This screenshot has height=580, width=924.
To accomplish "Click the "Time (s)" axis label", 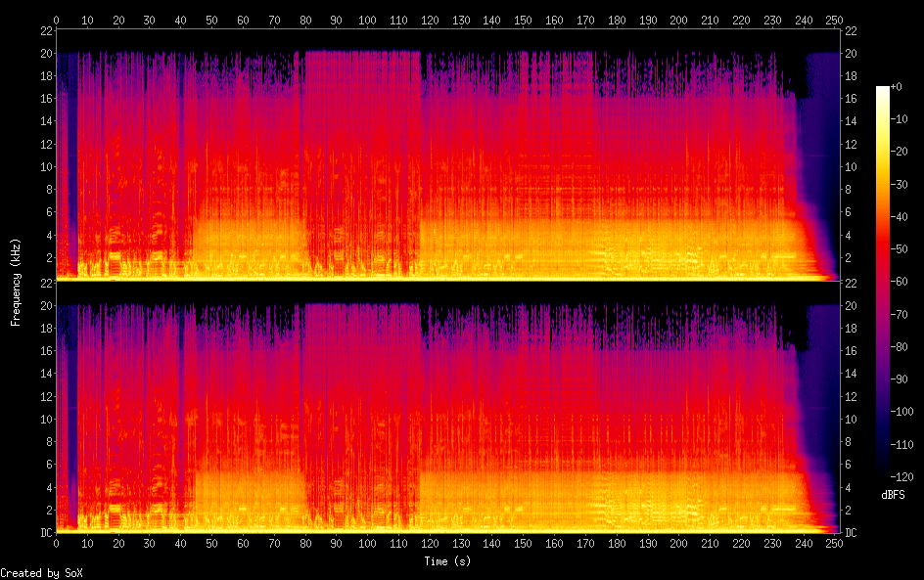I will click(x=446, y=561).
